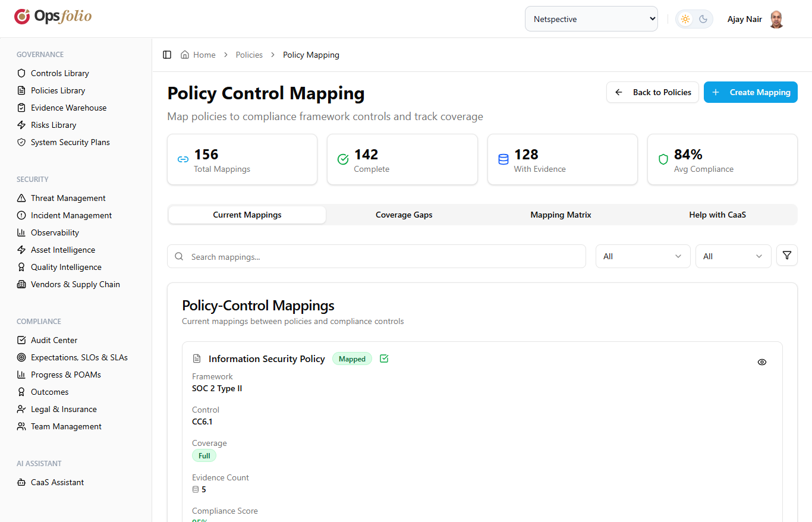Select the Vendors & Supply Chain icon

click(20, 284)
